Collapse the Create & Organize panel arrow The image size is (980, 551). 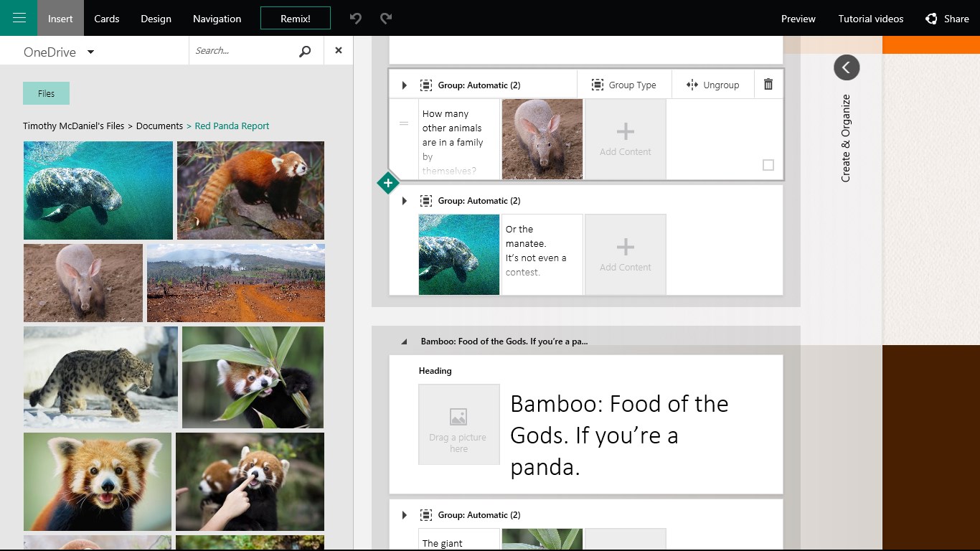click(x=847, y=67)
